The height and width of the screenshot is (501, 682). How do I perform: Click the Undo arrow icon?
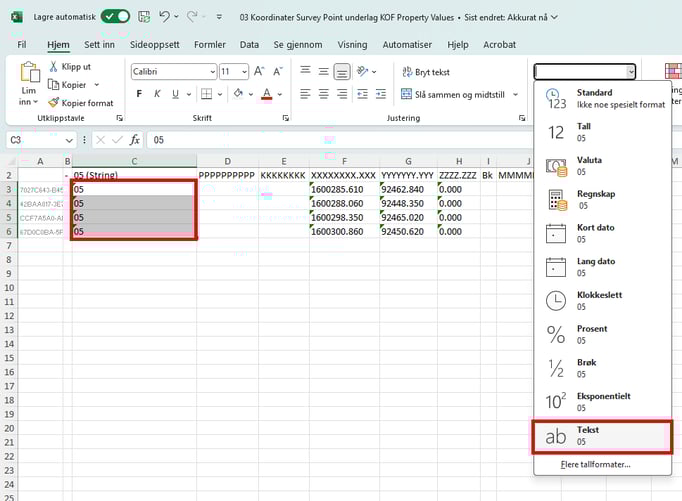[x=164, y=17]
